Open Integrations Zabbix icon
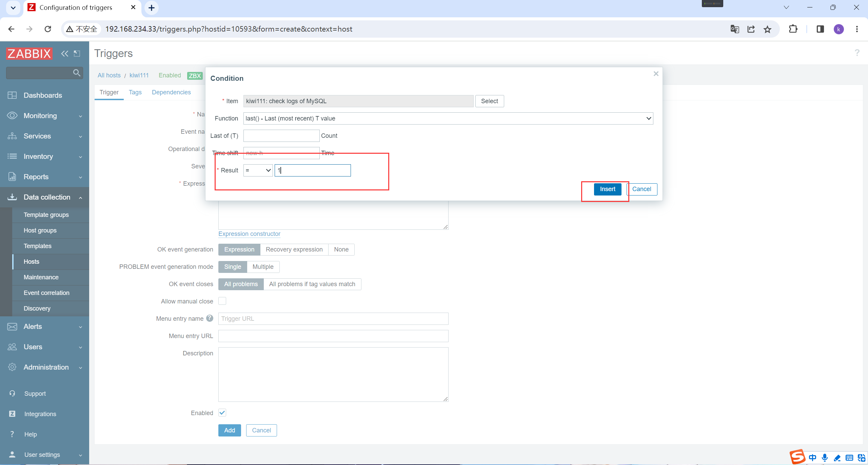 (x=12, y=414)
